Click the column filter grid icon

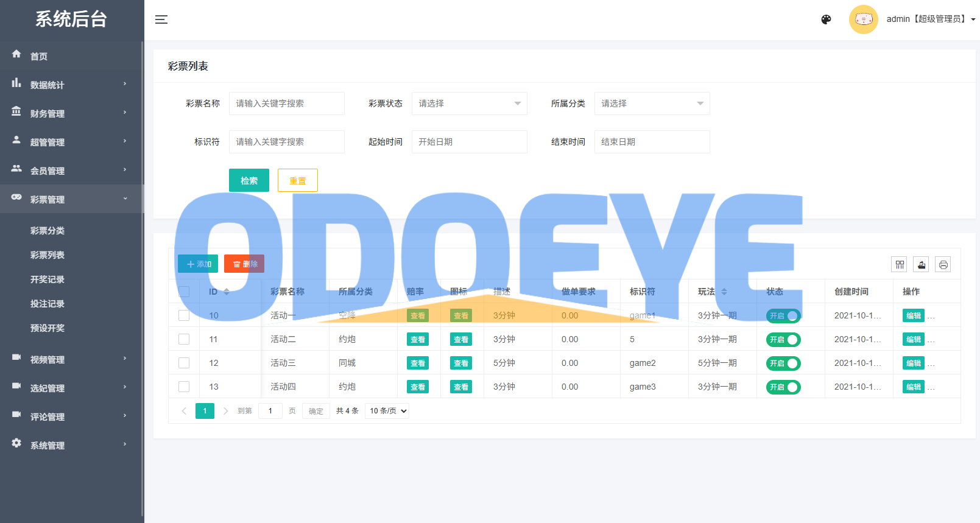899,264
